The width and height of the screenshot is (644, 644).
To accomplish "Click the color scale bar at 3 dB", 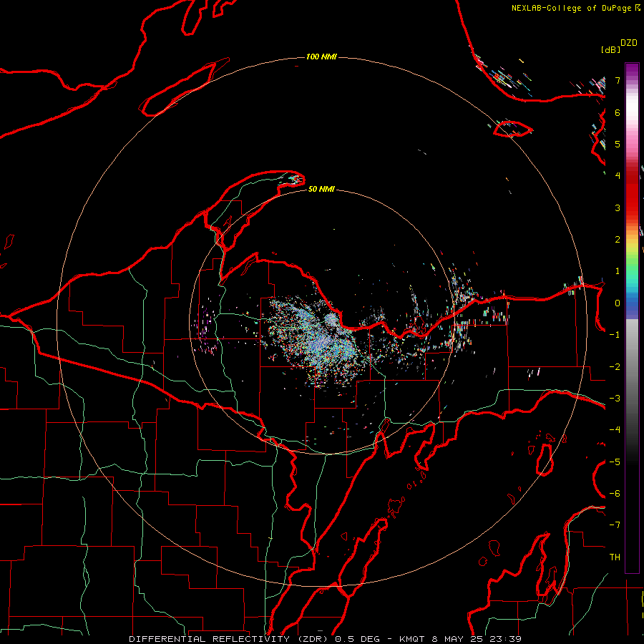I will point(632,208).
